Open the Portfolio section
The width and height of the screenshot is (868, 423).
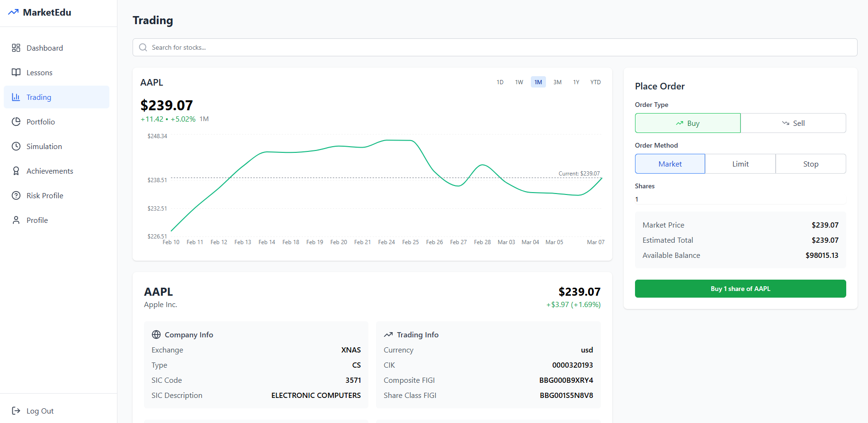[57, 122]
